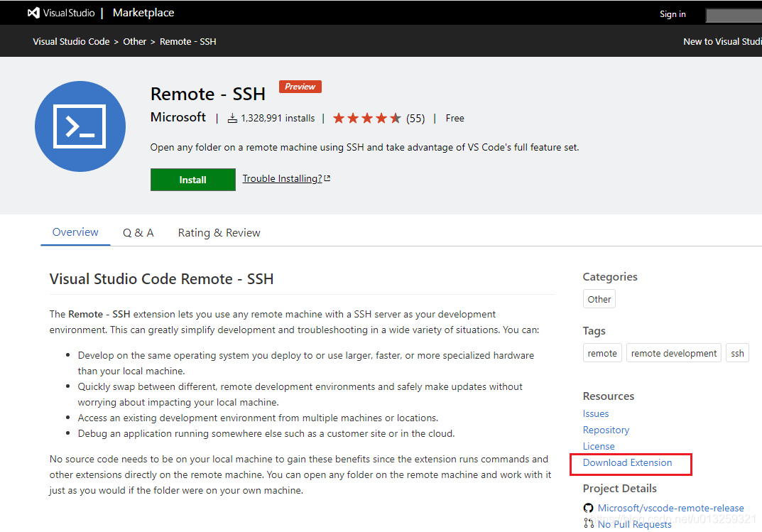This screenshot has height=532, width=762.
Task: Click the installs download icon
Action: (233, 118)
